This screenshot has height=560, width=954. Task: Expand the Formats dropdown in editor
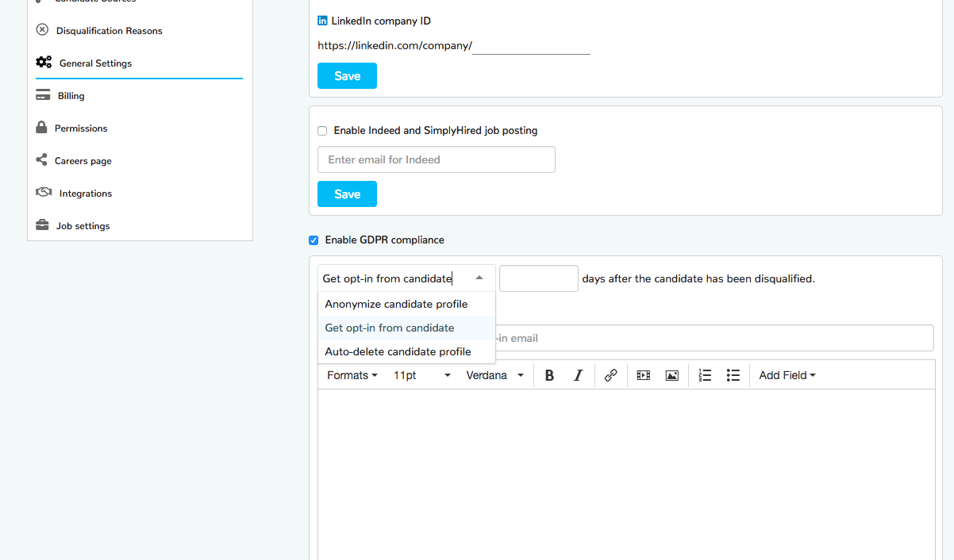[x=352, y=375]
